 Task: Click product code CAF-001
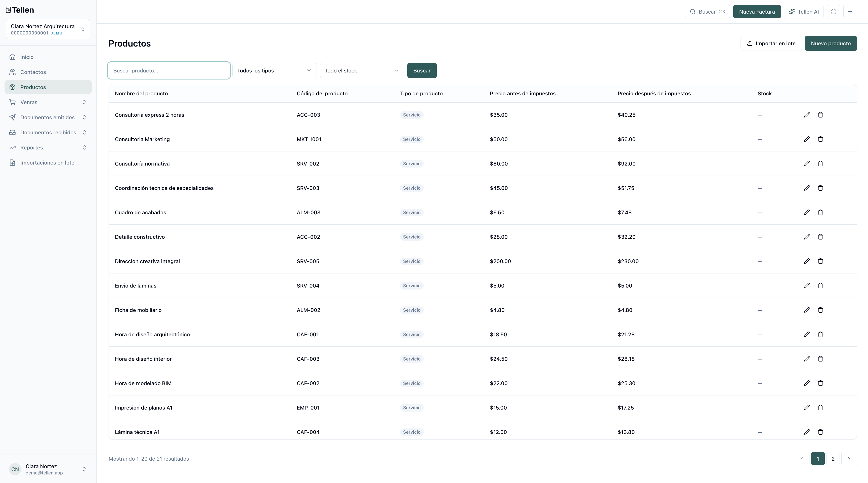click(x=308, y=334)
